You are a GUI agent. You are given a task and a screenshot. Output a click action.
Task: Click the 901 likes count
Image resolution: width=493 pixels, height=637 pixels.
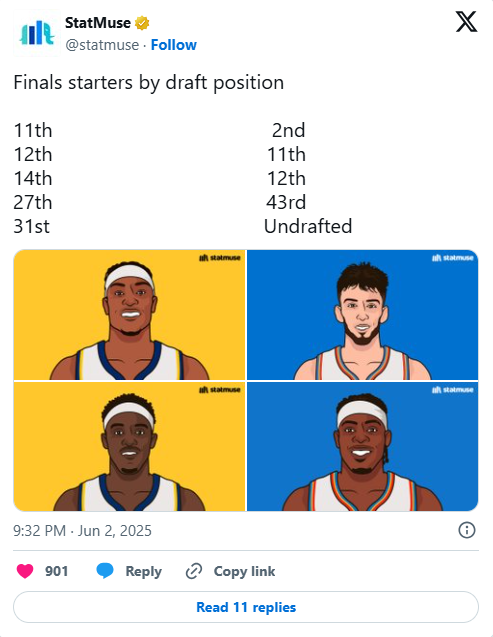(x=56, y=571)
